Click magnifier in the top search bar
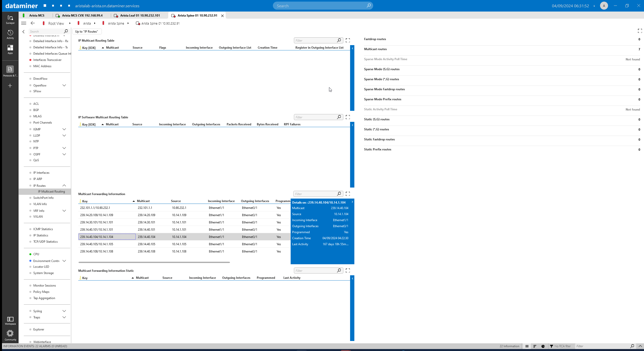Screen dimensions: 644x351 (x=368, y=6)
